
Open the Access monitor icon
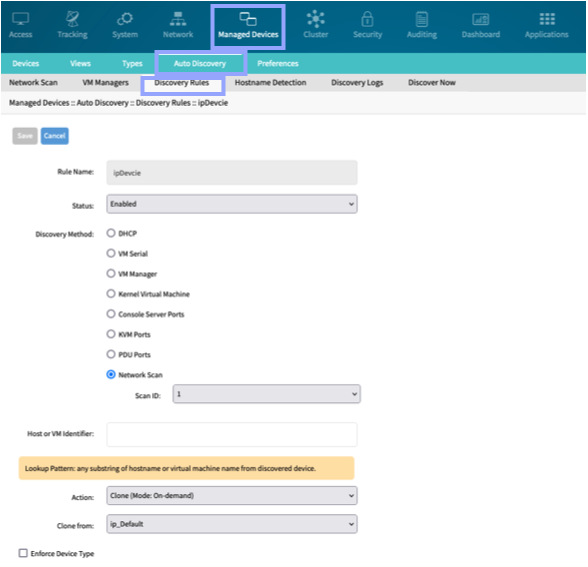(x=21, y=19)
